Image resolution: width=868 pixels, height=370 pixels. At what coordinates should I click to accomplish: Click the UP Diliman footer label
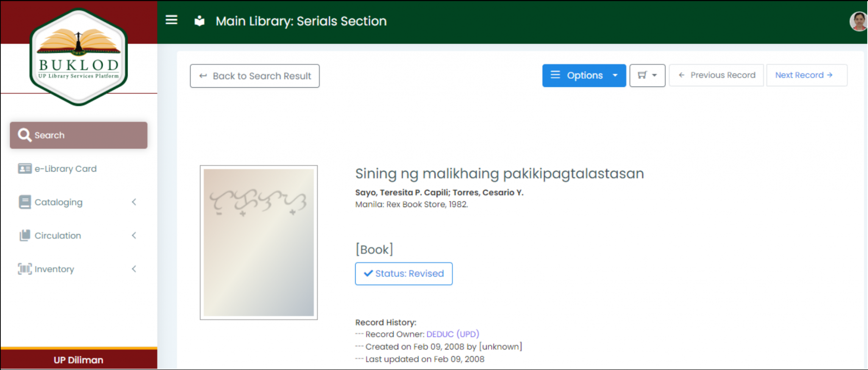pos(78,360)
